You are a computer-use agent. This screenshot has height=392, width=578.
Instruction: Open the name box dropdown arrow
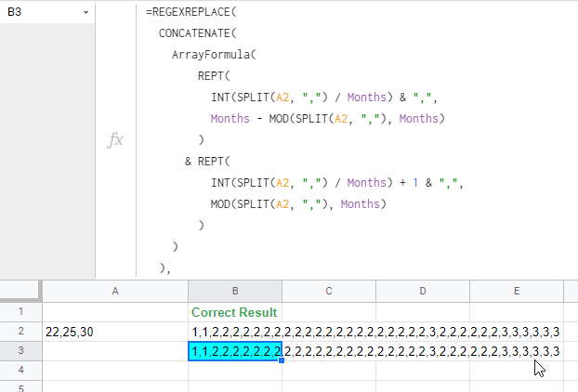coord(85,12)
